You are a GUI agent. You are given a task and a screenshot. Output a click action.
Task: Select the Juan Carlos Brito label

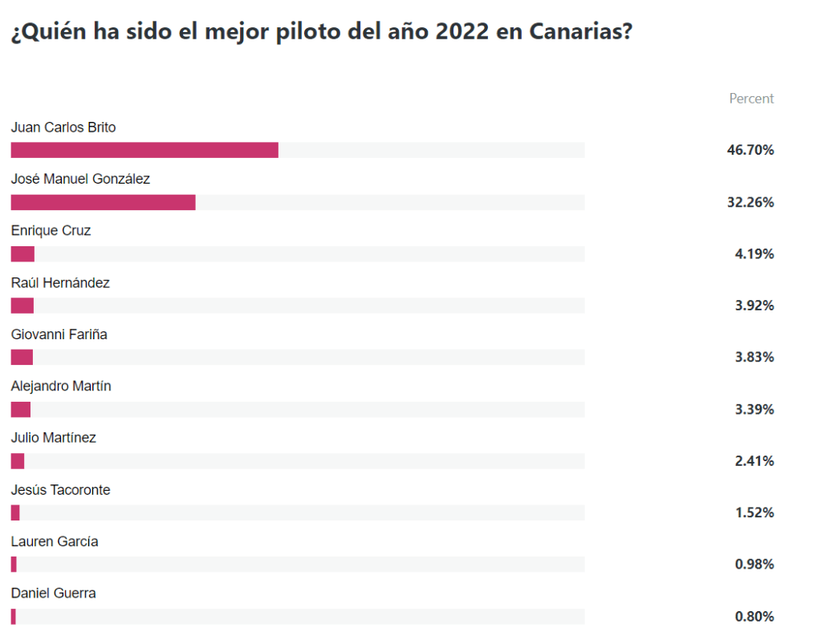point(64,127)
